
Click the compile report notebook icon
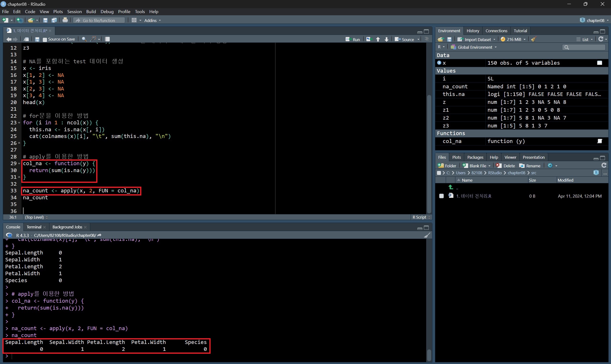[x=107, y=39]
